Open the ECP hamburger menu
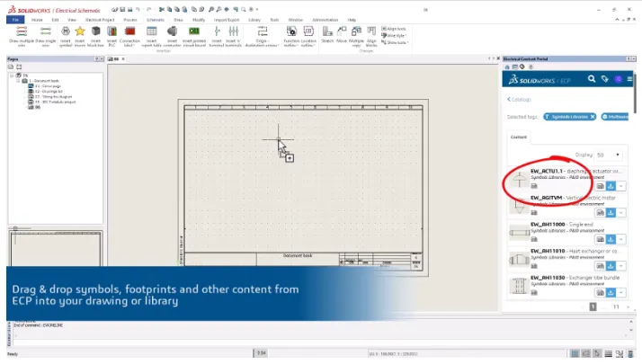Screen dimensions: 642x364 coord(629,79)
